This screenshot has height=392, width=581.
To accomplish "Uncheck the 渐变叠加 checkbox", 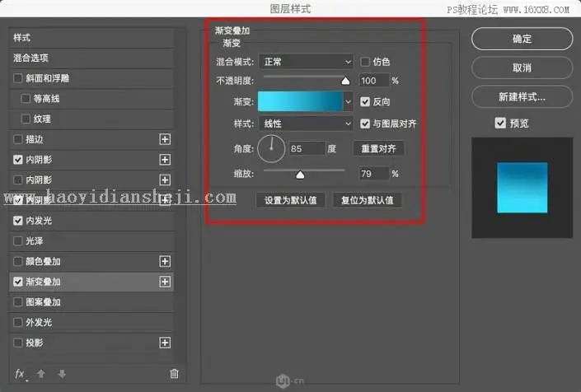I will click(x=18, y=282).
